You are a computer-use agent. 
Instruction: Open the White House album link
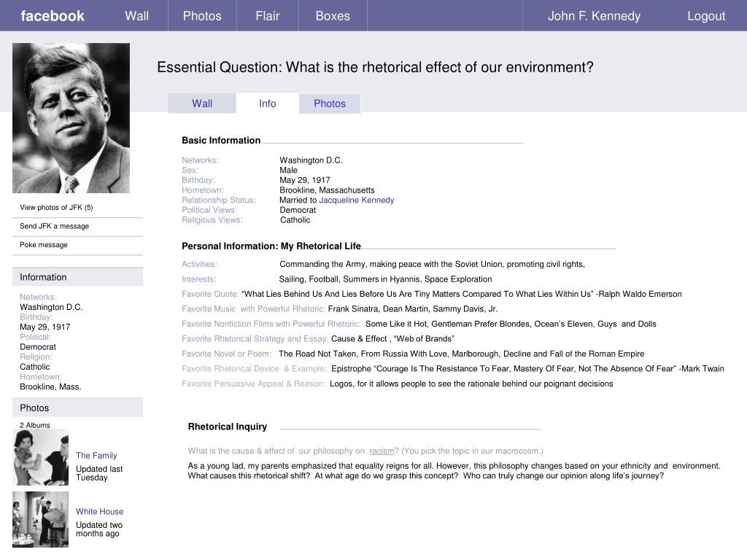tap(99, 511)
